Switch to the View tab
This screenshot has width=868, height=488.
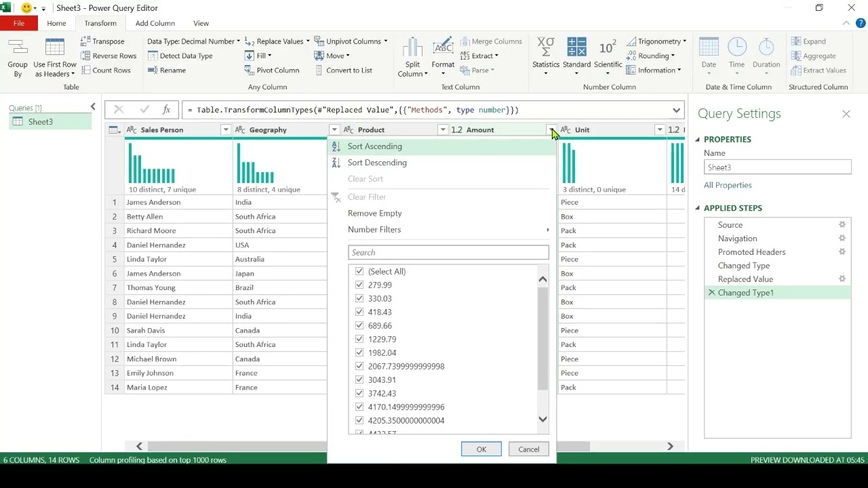tap(201, 23)
